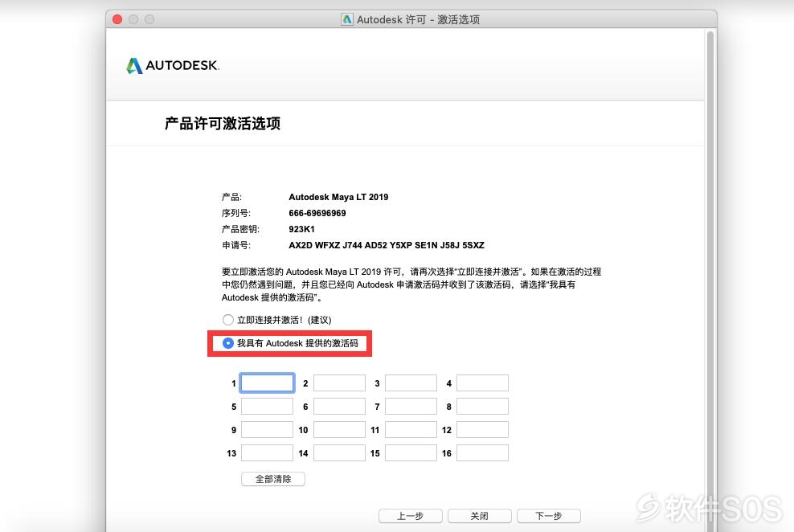Click activation code field 5
Viewport: 794px width, 532px height.
267,407
